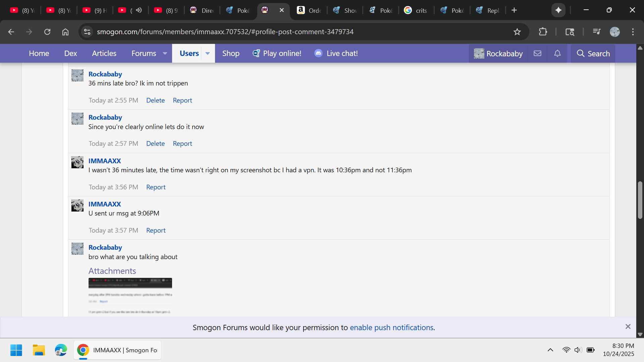
Task: Delete the 2:57 PM comment
Action: pos(155,143)
